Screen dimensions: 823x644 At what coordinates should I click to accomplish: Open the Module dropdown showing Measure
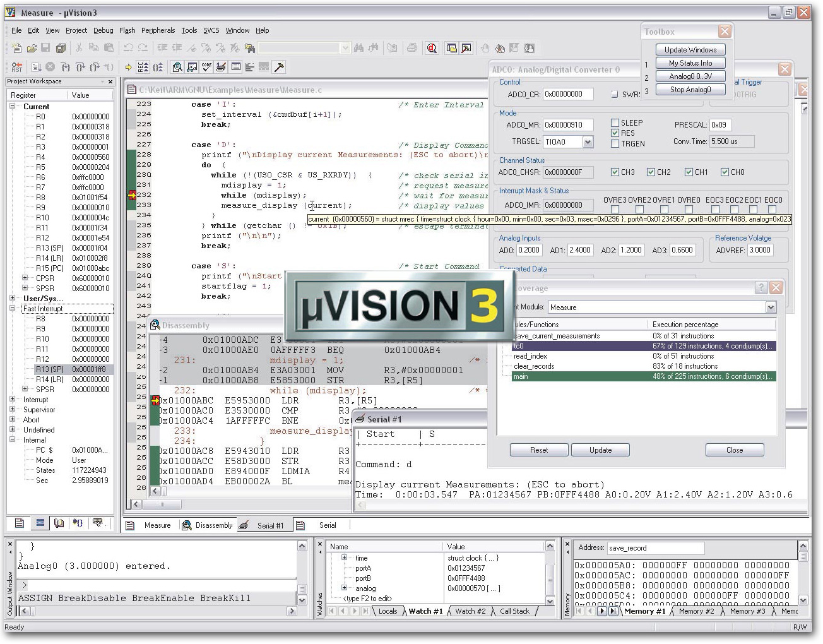click(x=770, y=307)
